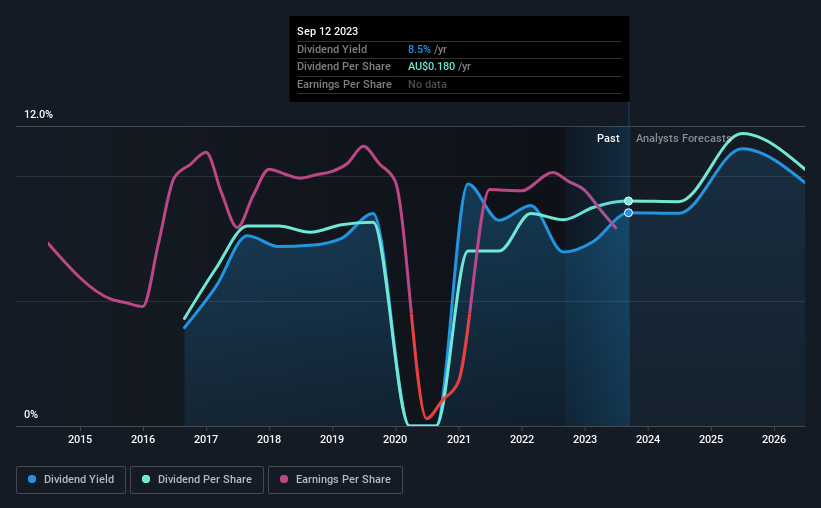Image resolution: width=821 pixels, height=508 pixels.
Task: Click the 2017 x-axis label
Action: (x=206, y=439)
